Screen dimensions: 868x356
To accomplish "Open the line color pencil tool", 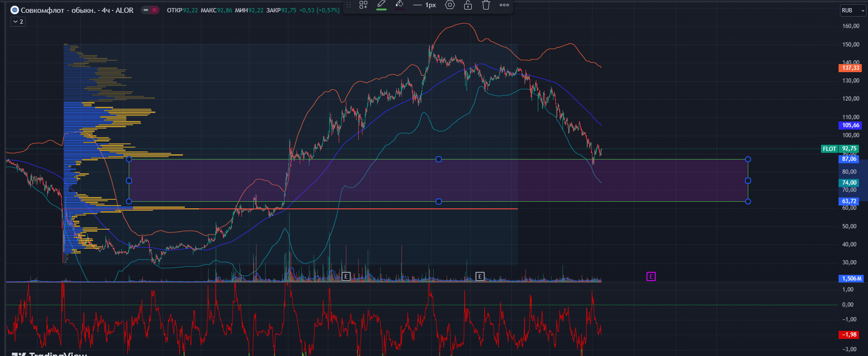I will click(381, 5).
